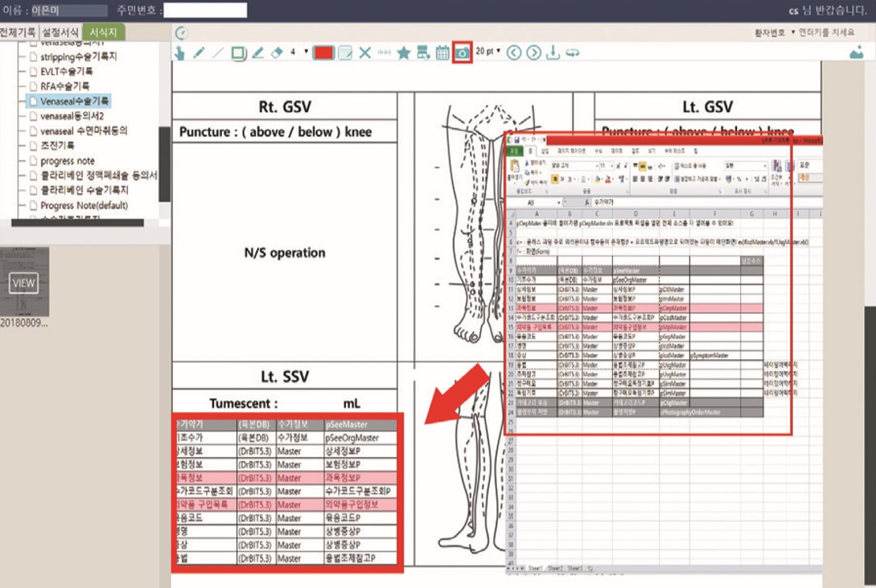This screenshot has height=588, width=876.
Task: Click the calendar icon in toolbar
Action: pyautogui.click(x=442, y=53)
